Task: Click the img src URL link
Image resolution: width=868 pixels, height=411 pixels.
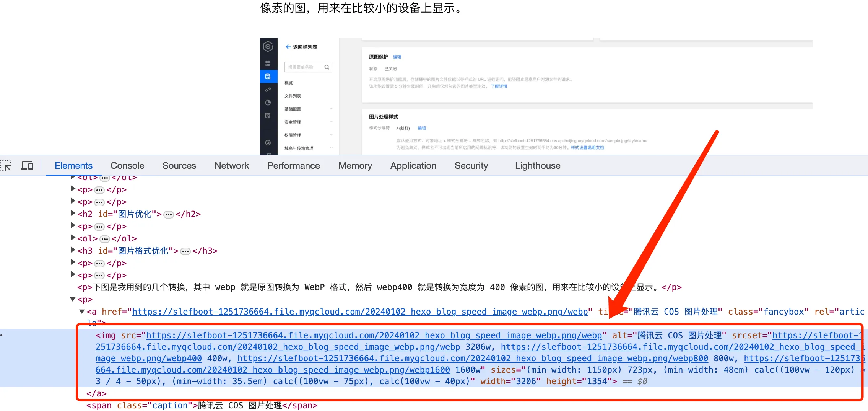Action: [x=374, y=336]
